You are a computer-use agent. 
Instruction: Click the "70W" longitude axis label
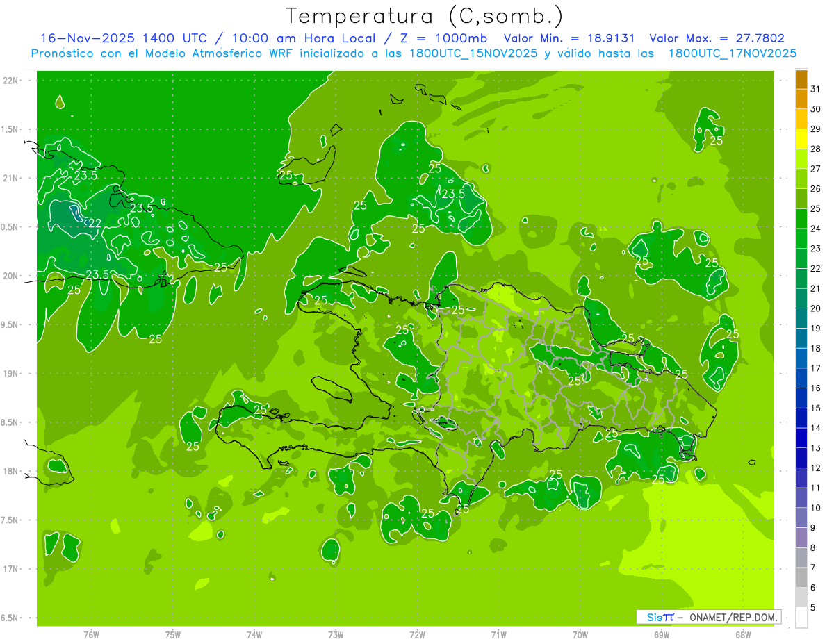coord(580,634)
